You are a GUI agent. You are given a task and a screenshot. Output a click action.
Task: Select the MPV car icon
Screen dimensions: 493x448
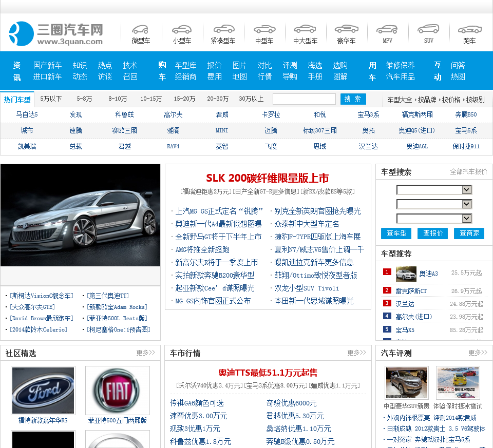tap(387, 29)
